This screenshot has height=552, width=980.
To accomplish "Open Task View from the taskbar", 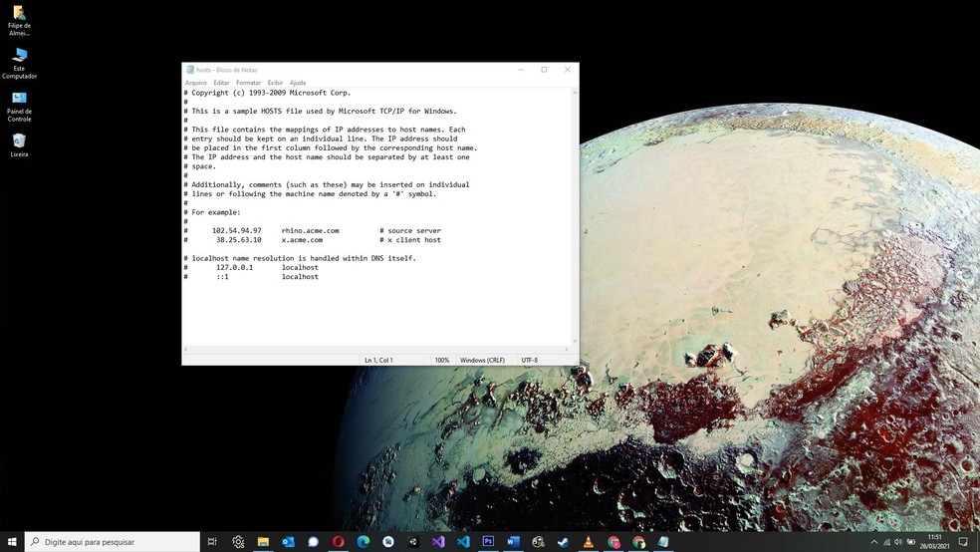I will click(212, 542).
